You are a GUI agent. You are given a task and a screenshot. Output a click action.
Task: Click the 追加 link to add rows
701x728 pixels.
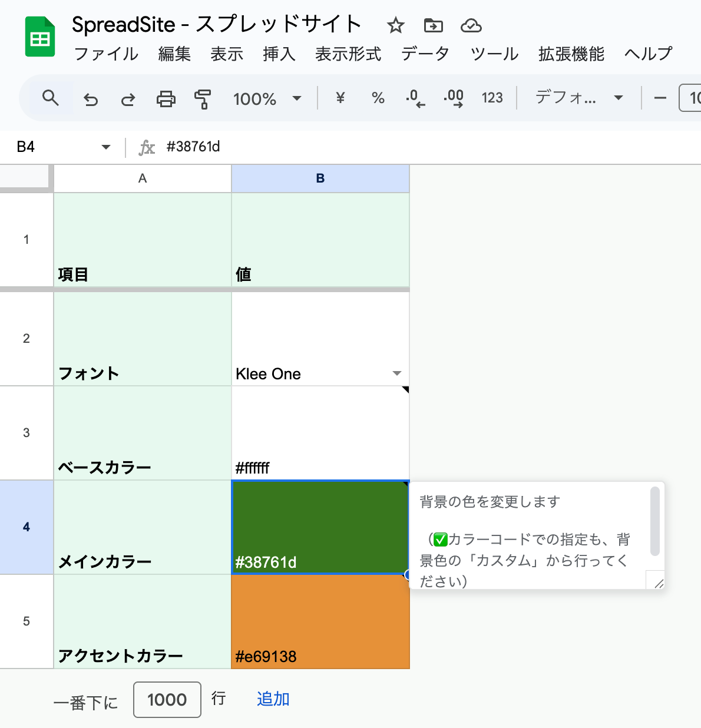point(273,699)
